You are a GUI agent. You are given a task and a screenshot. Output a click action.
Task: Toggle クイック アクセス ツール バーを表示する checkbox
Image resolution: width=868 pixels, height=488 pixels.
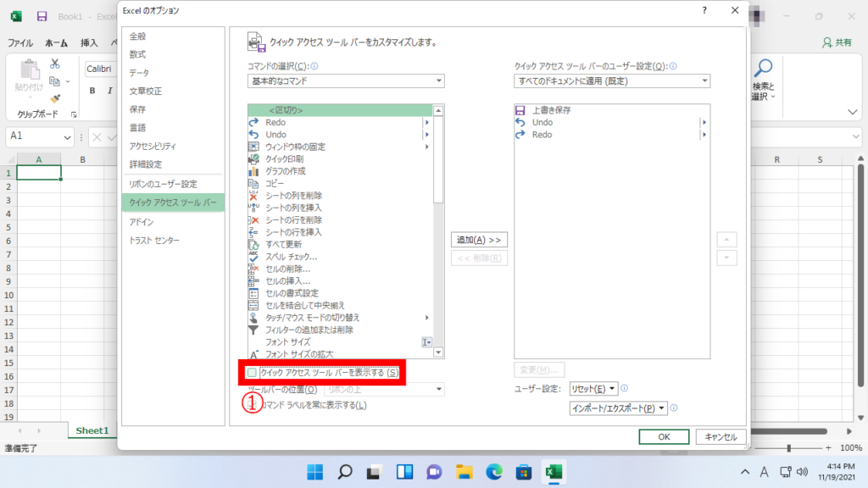pyautogui.click(x=252, y=373)
